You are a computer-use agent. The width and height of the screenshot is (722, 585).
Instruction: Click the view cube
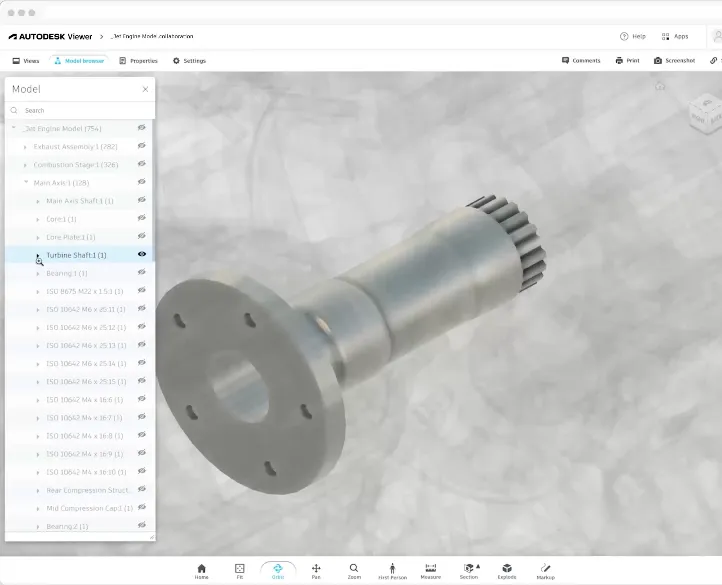[707, 114]
